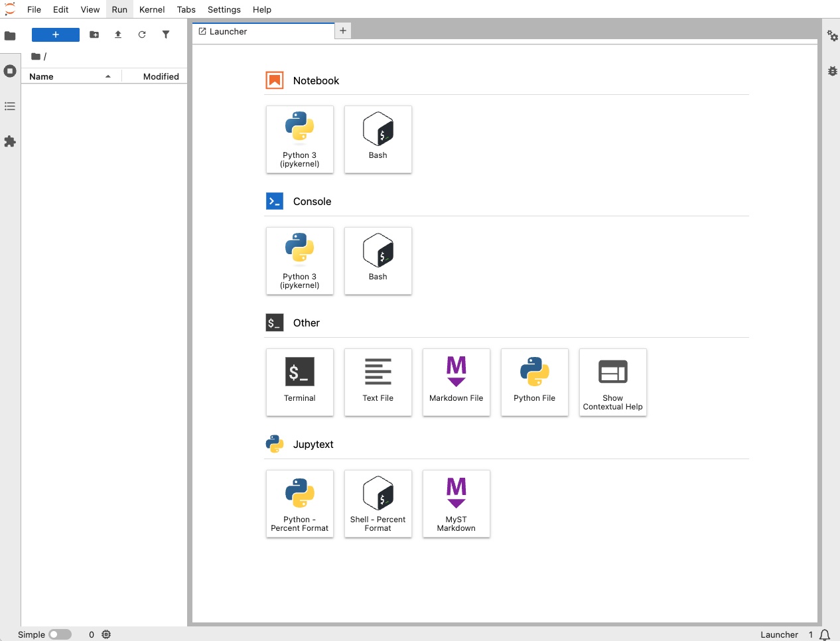This screenshot has height=641, width=840.
Task: Click the notifications bell in status bar
Action: coord(825,635)
